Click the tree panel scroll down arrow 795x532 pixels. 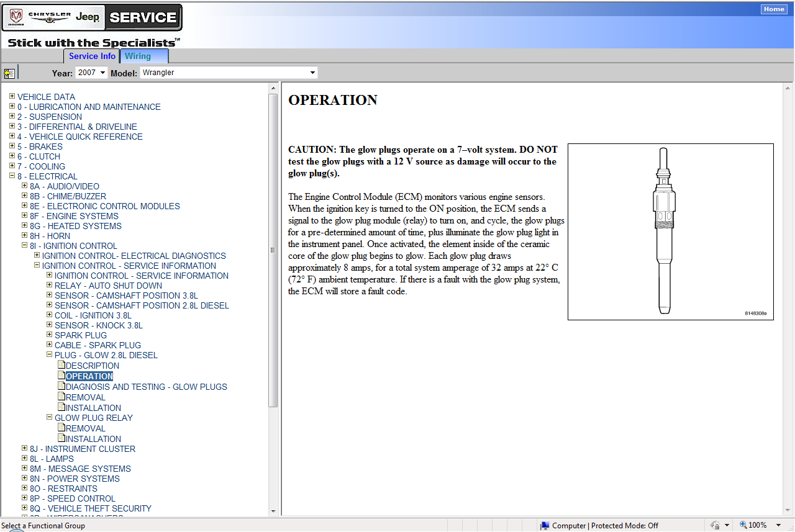[x=273, y=512]
